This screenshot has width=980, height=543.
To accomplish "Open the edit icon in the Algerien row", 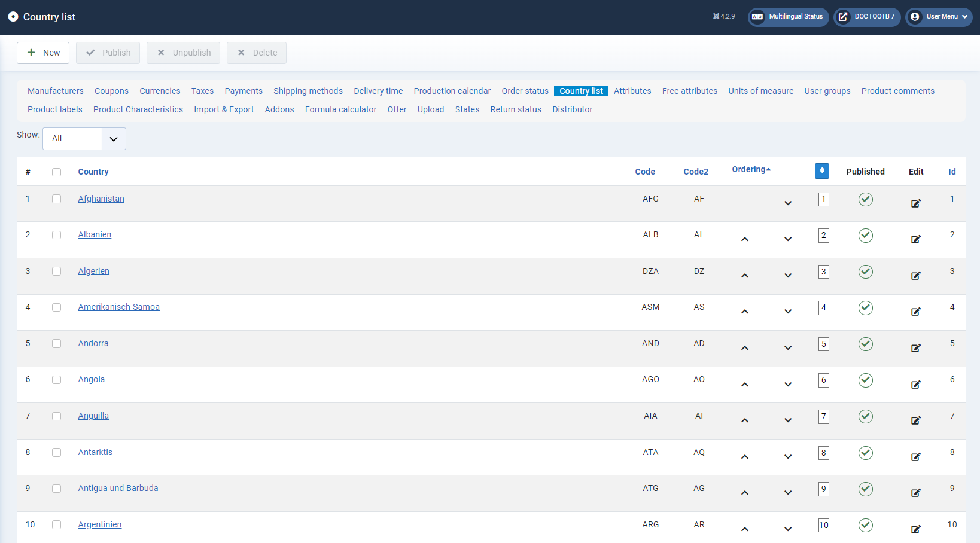I will pos(915,276).
